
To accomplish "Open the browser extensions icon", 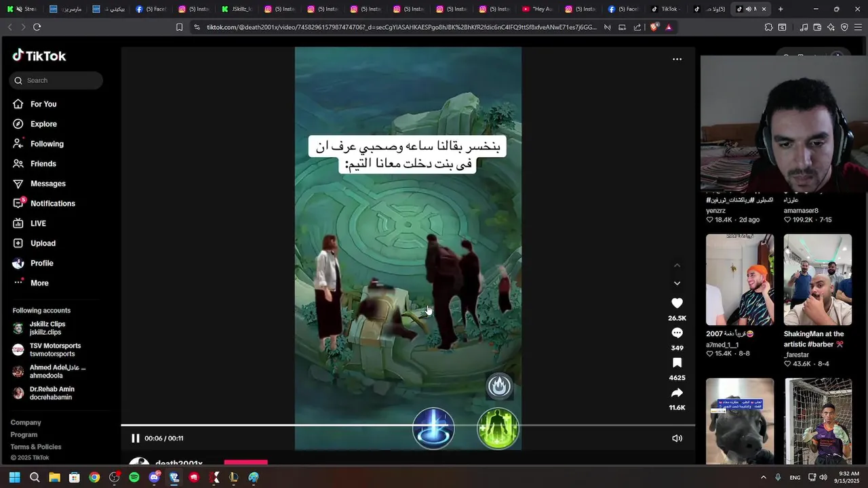I will tap(768, 27).
